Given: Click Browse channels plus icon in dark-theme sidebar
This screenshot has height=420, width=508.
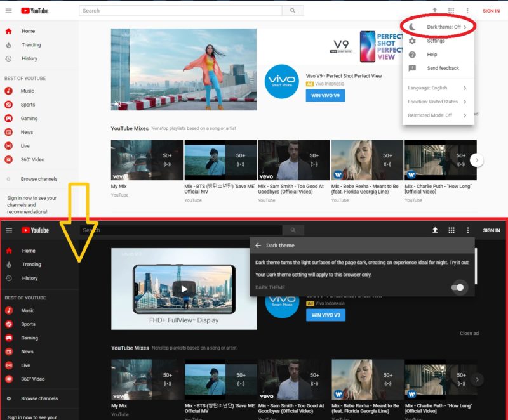Looking at the screenshot, I should (x=9, y=398).
